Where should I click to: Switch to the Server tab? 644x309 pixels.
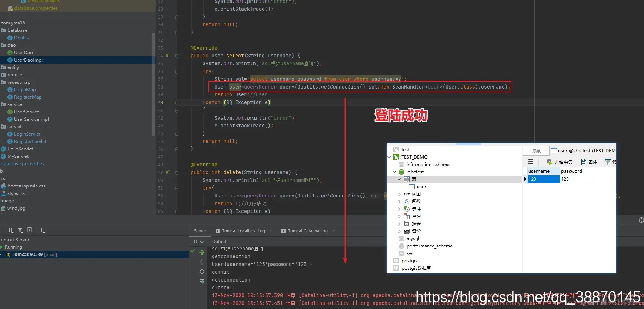point(200,231)
